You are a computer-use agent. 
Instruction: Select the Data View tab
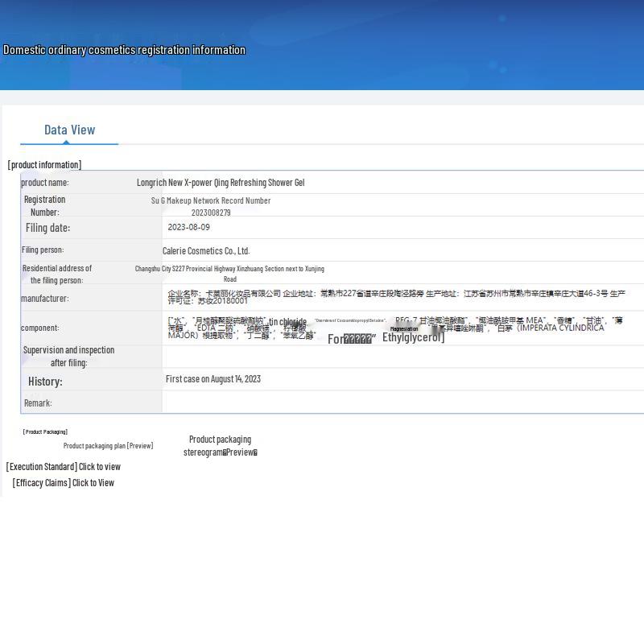click(69, 130)
